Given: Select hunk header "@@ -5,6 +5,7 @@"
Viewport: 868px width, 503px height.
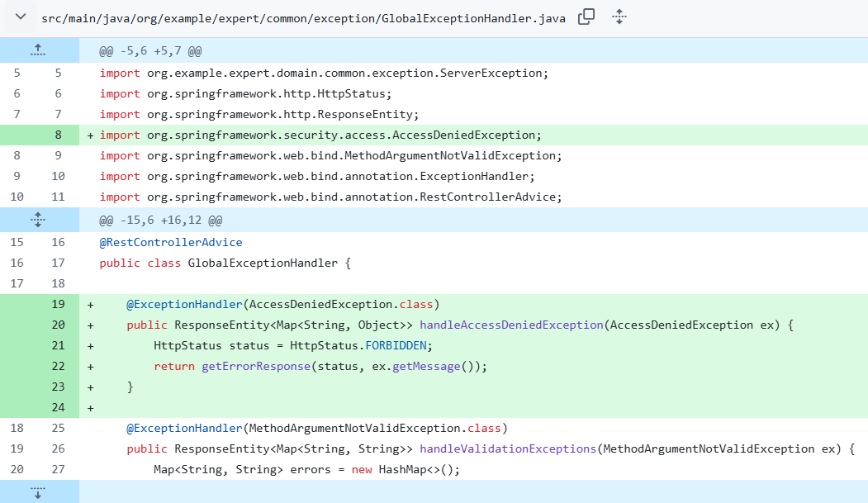Looking at the screenshot, I should point(150,51).
